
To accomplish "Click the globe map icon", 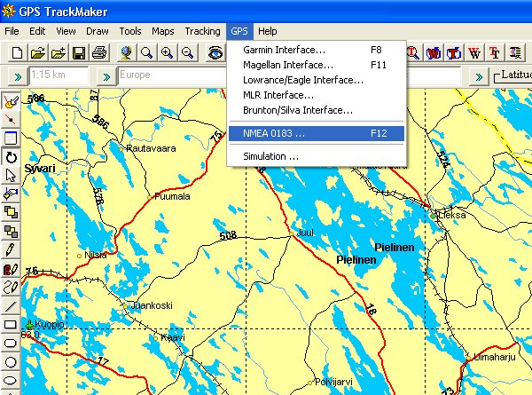I will click(x=126, y=53).
